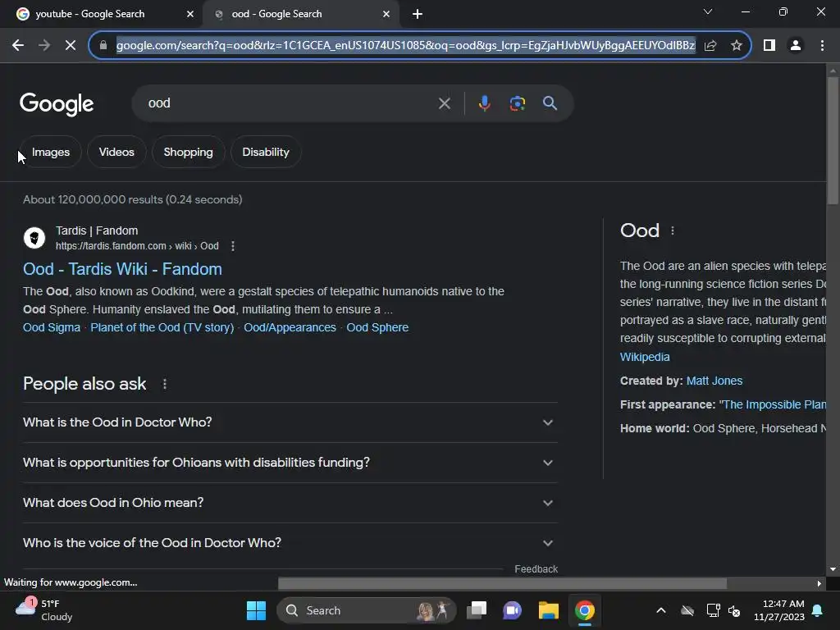The image size is (840, 630).
Task: Search by image with Google Lens
Action: pyautogui.click(x=517, y=103)
